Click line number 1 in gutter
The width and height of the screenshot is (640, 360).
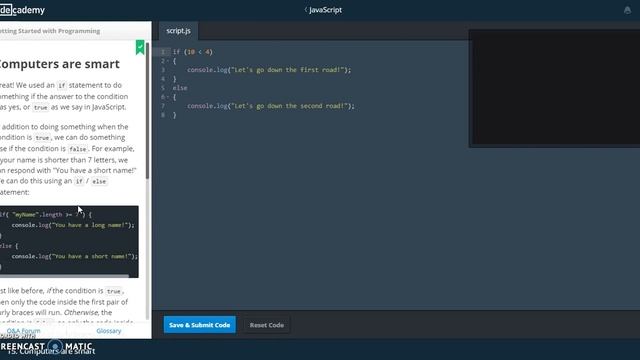[x=162, y=52]
